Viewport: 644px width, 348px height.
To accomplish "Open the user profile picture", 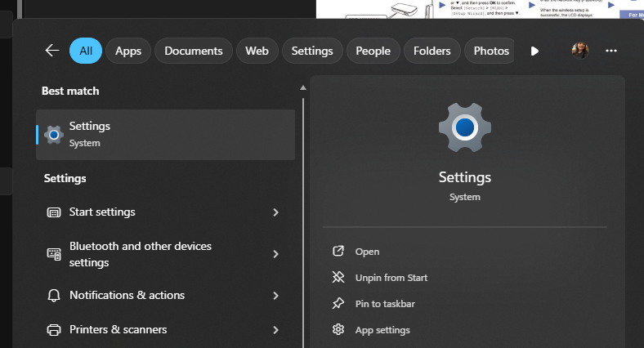I will click(x=579, y=51).
